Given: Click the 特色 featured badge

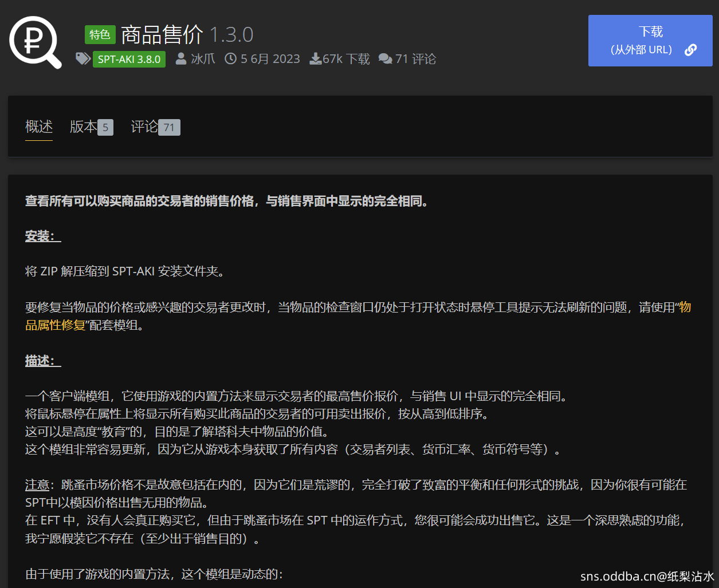Looking at the screenshot, I should tap(100, 35).
